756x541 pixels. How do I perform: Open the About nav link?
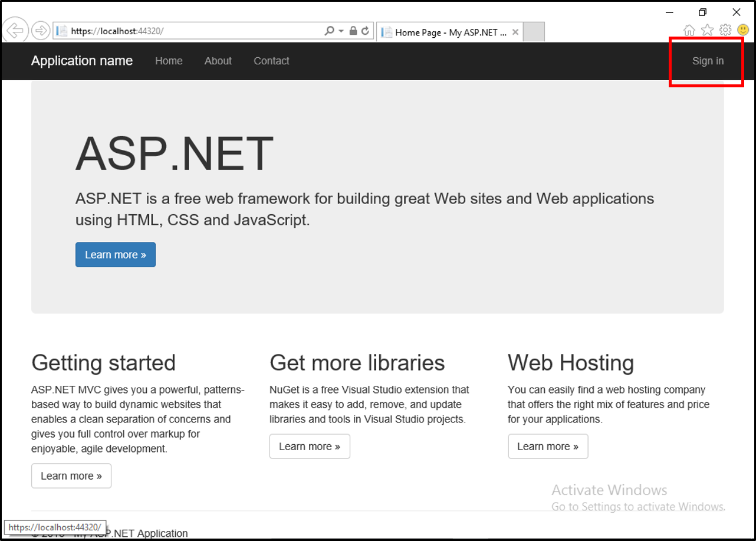[218, 61]
